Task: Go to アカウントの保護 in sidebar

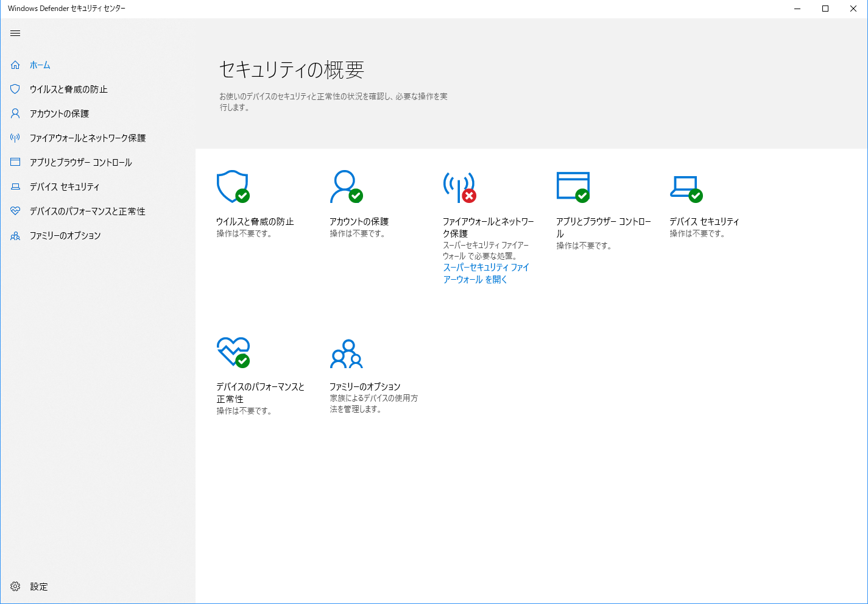Action: pyautogui.click(x=60, y=113)
